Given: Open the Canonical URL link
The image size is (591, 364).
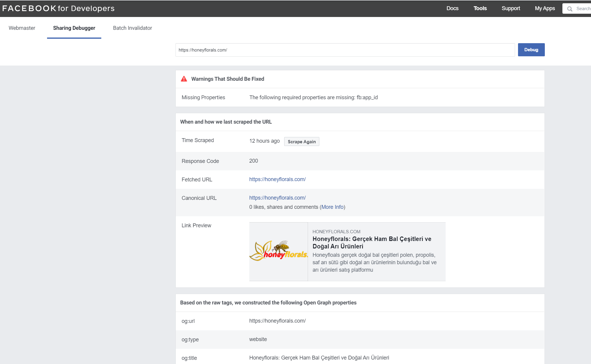Looking at the screenshot, I should (x=277, y=198).
